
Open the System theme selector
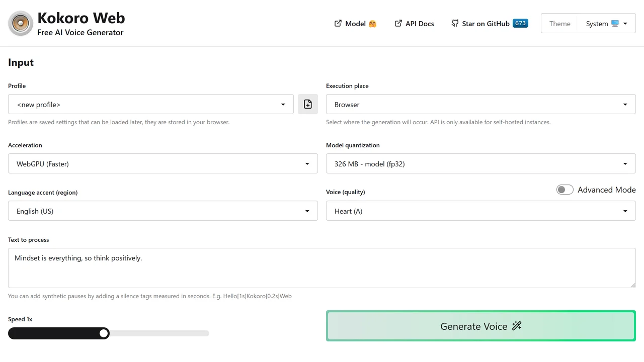[x=607, y=24]
